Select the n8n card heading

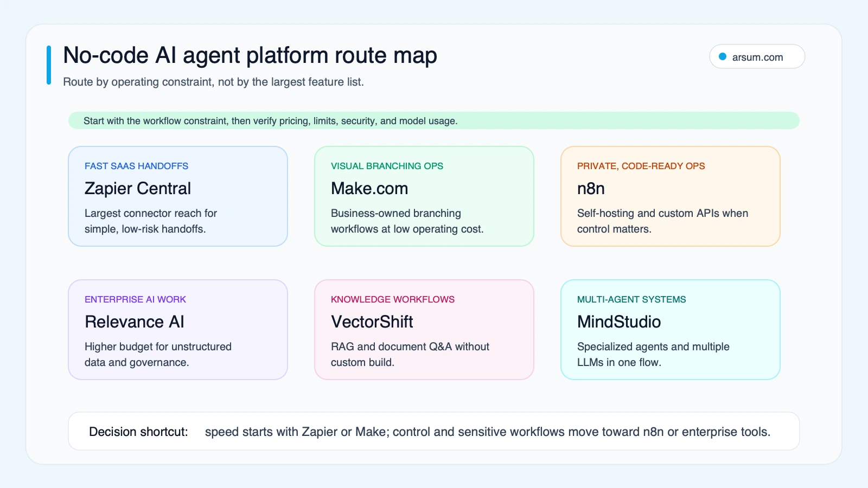[591, 188]
